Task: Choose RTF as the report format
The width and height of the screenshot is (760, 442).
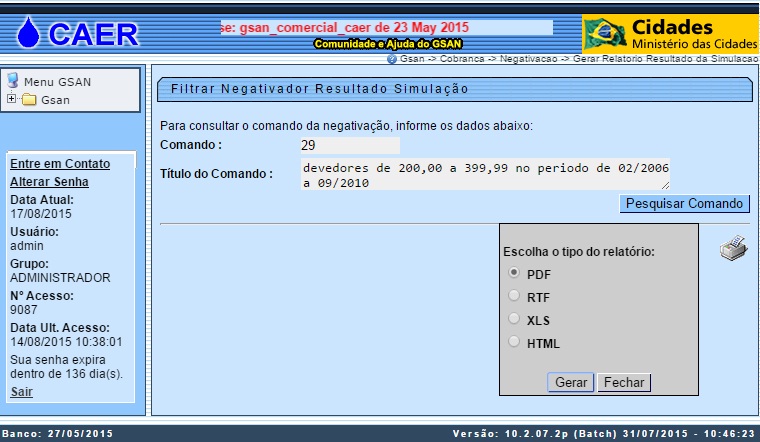Action: (514, 296)
